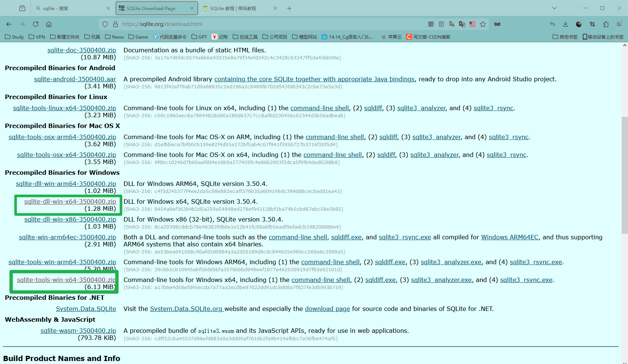Download sqlite-tools-win-x64-3500400.zip
Viewport: 628px width, 364px height.
click(66, 280)
